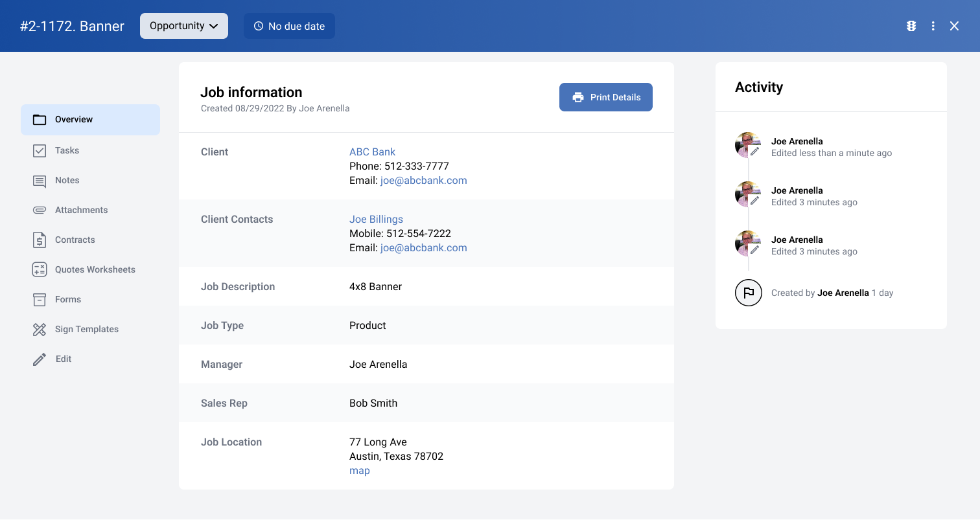Click the Attachments paperclip icon
The image size is (980, 520).
point(40,210)
